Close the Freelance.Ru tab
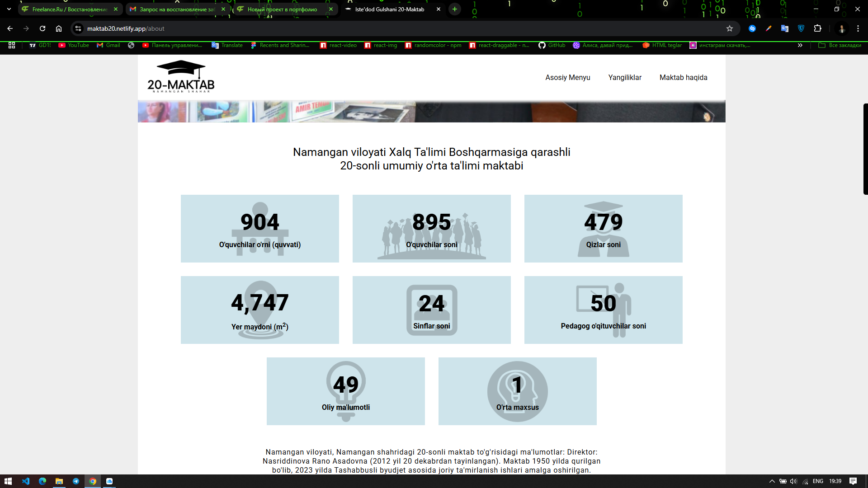Image resolution: width=868 pixels, height=488 pixels. [x=116, y=9]
